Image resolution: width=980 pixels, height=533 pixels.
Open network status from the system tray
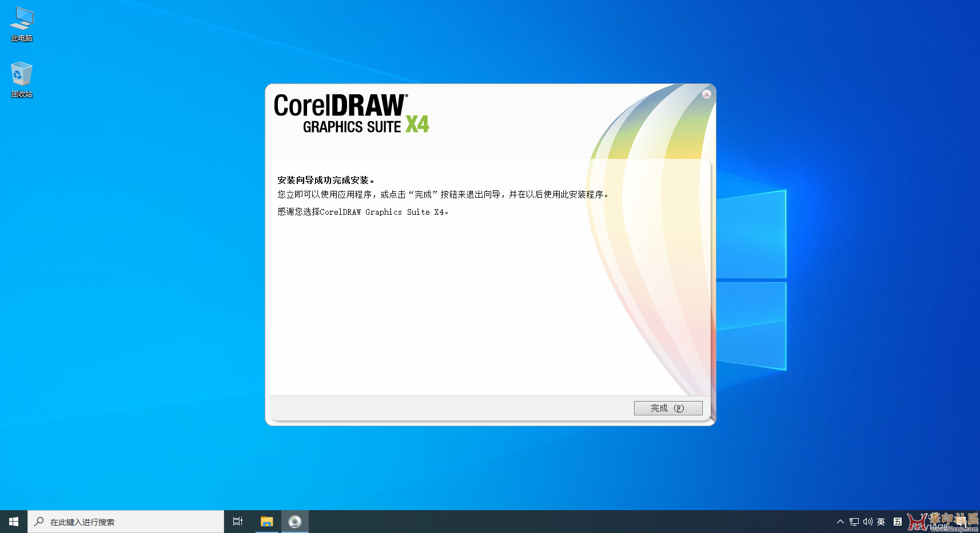853,522
